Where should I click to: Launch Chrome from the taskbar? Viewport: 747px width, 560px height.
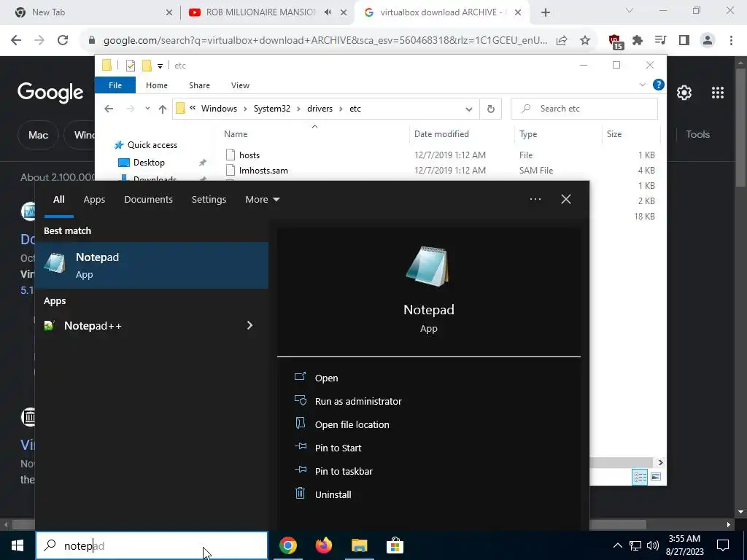click(x=287, y=545)
